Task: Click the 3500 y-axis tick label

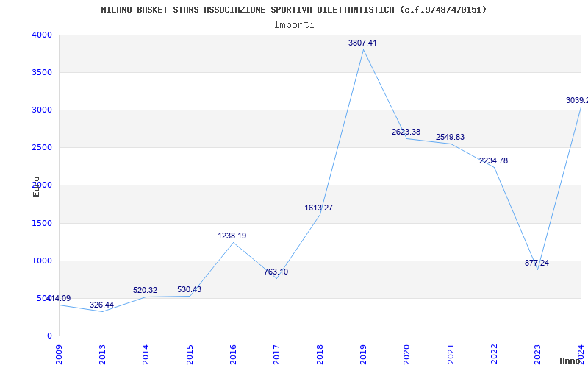Action: coord(40,72)
